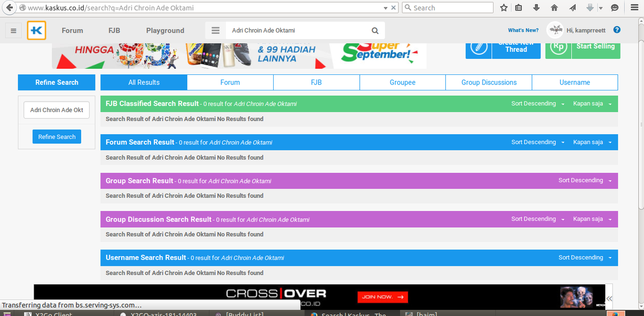Open Kapan saja in Group Discussion results
644x316 pixels.
click(593, 219)
